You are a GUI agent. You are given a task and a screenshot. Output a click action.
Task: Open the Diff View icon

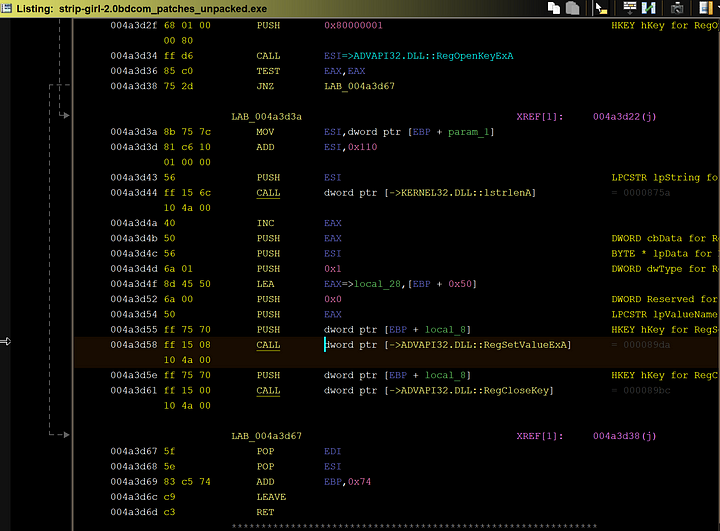[x=649, y=8]
